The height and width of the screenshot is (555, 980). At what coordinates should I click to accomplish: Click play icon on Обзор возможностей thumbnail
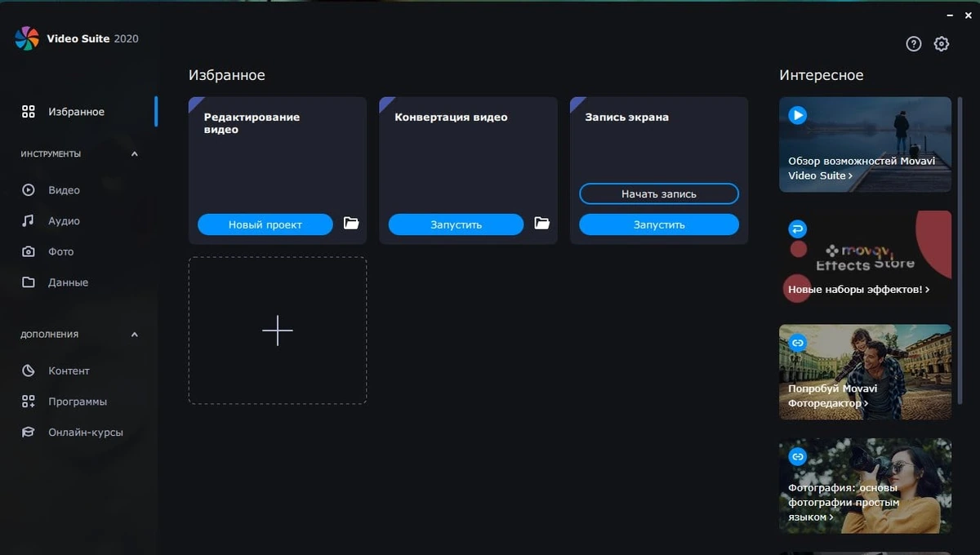[798, 115]
